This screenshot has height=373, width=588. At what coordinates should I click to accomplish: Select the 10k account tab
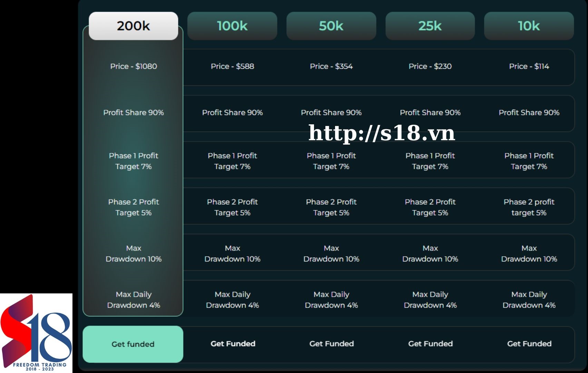point(529,26)
